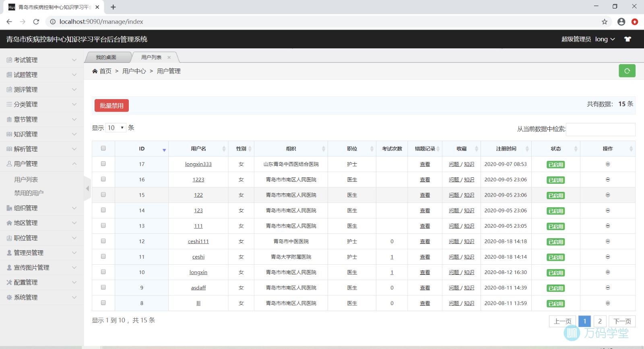Click the operation icon in row ID 13
This screenshot has width=644, height=349.
pyautogui.click(x=608, y=226)
